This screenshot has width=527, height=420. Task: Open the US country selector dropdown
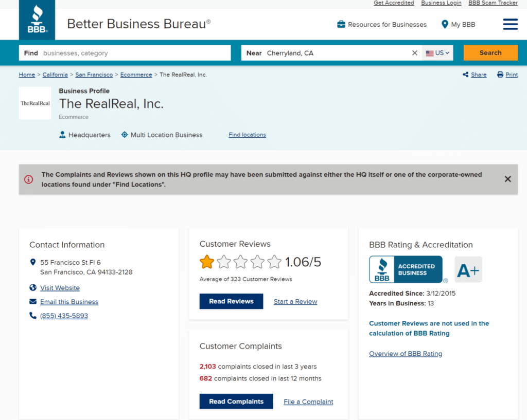pos(438,53)
